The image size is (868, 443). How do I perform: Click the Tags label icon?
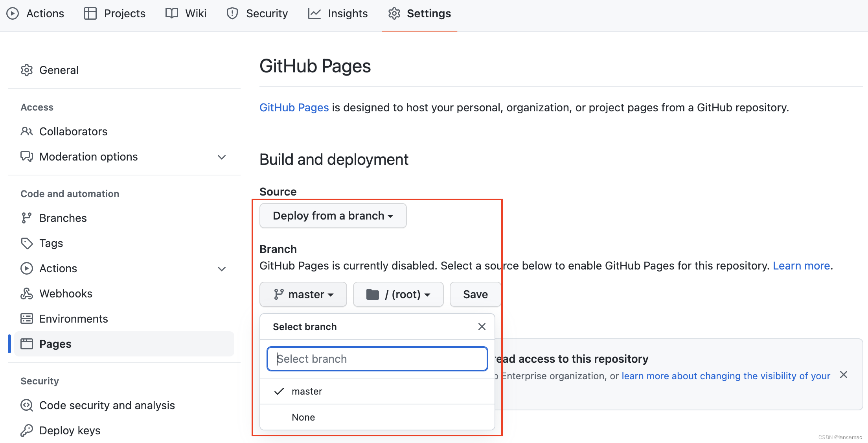click(27, 243)
